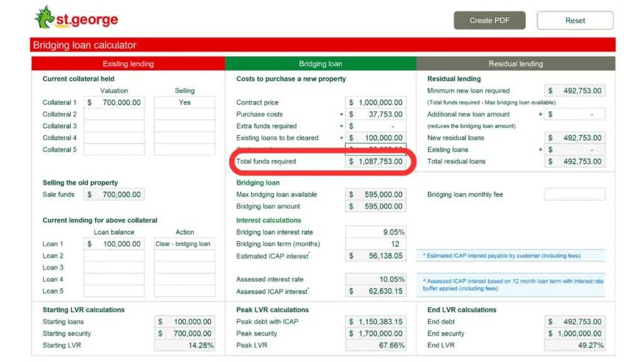Click the Estimated ICAP interest value 56,138.05
This screenshot has width=644, height=362.
click(376, 256)
